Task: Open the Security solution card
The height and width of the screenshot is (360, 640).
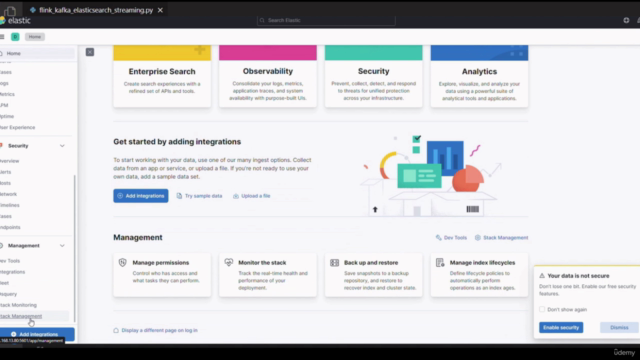Action: click(373, 76)
